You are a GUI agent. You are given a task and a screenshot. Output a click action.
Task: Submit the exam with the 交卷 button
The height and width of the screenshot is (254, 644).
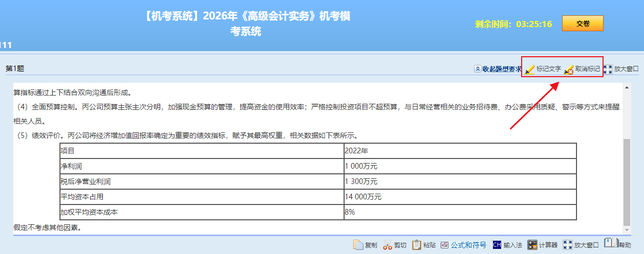(583, 24)
